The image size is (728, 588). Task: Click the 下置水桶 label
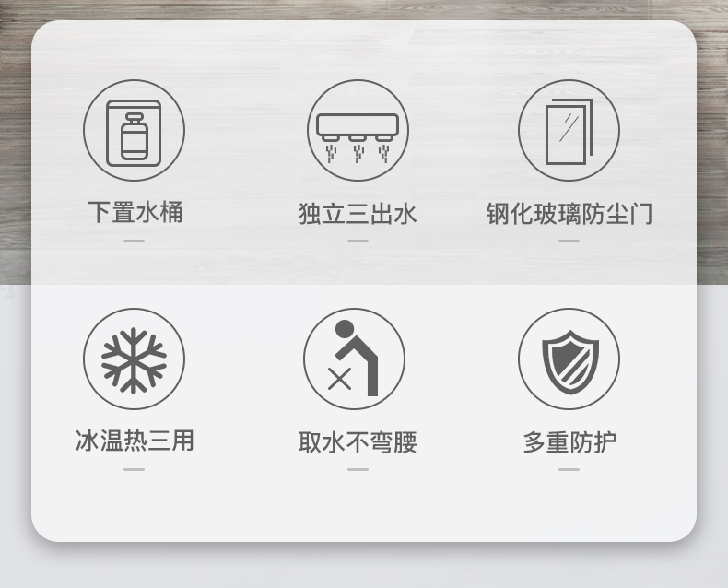(135, 212)
